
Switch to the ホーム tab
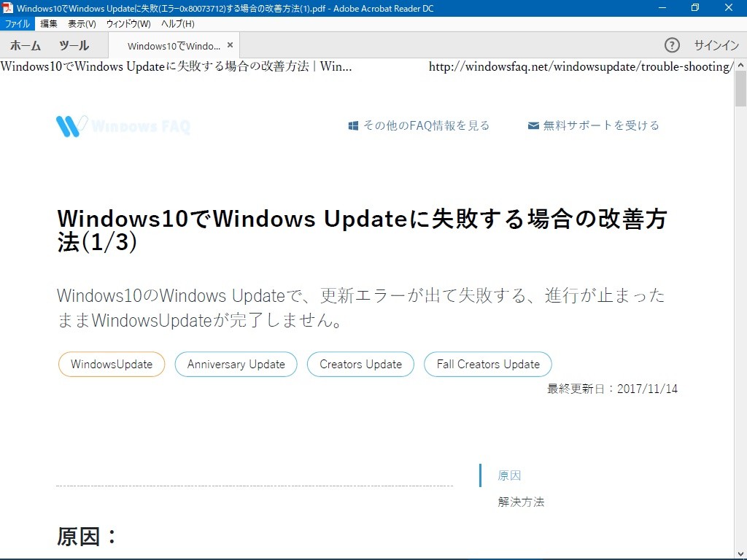point(26,46)
